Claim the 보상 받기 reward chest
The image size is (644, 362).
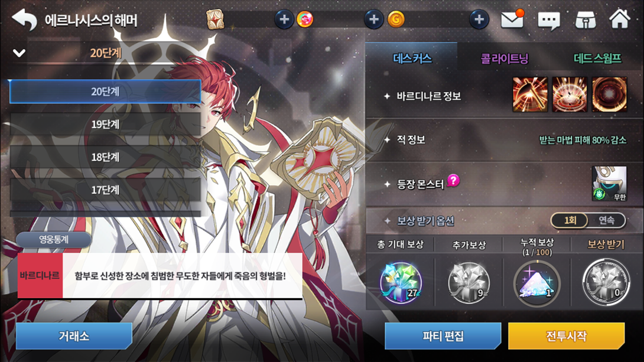606,282
